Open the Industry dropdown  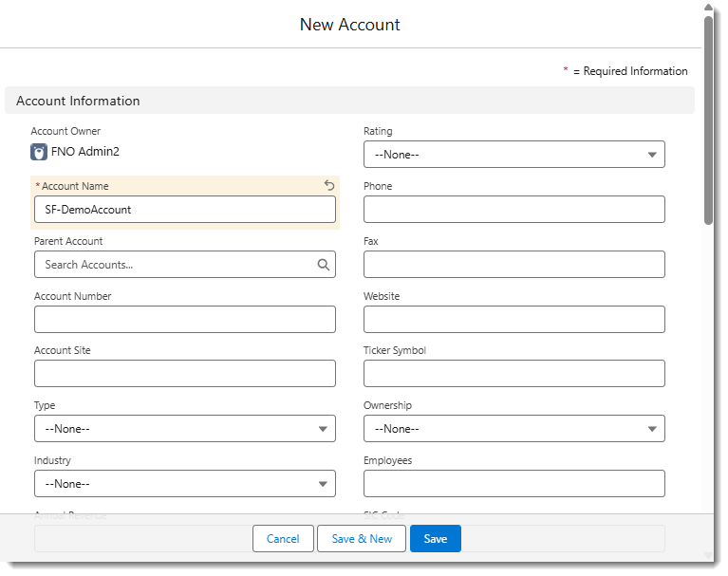click(x=185, y=484)
